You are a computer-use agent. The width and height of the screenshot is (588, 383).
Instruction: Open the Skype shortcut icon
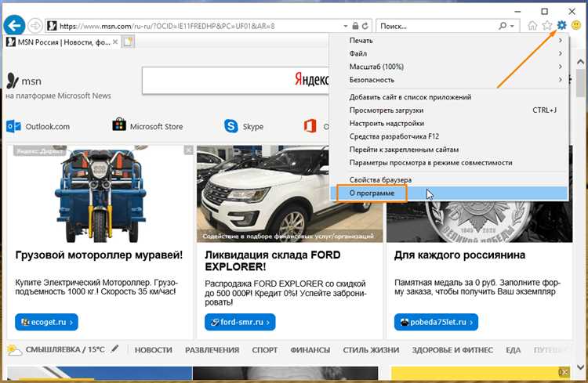pos(231,126)
